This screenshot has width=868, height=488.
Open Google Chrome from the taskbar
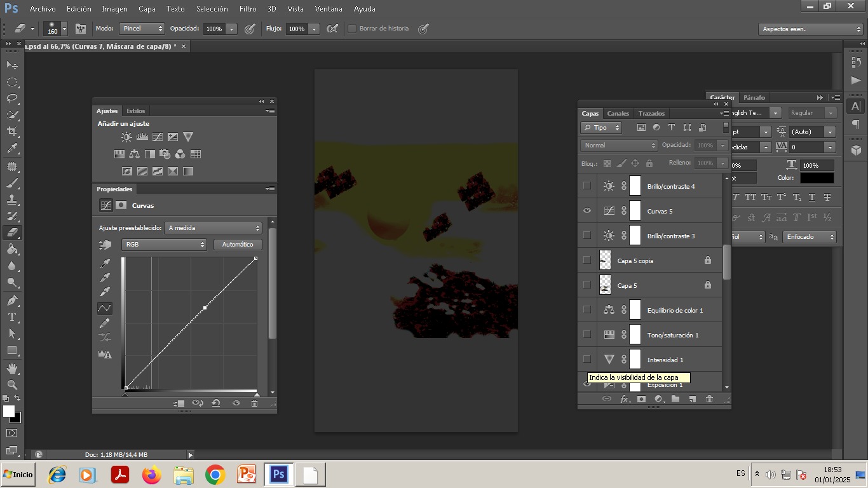click(215, 475)
